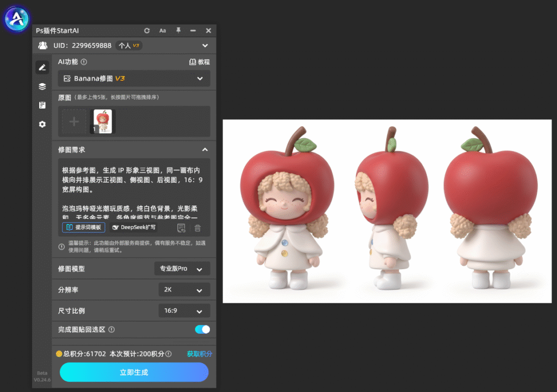
Task: Click the 分辨率 label
Action: (68, 290)
